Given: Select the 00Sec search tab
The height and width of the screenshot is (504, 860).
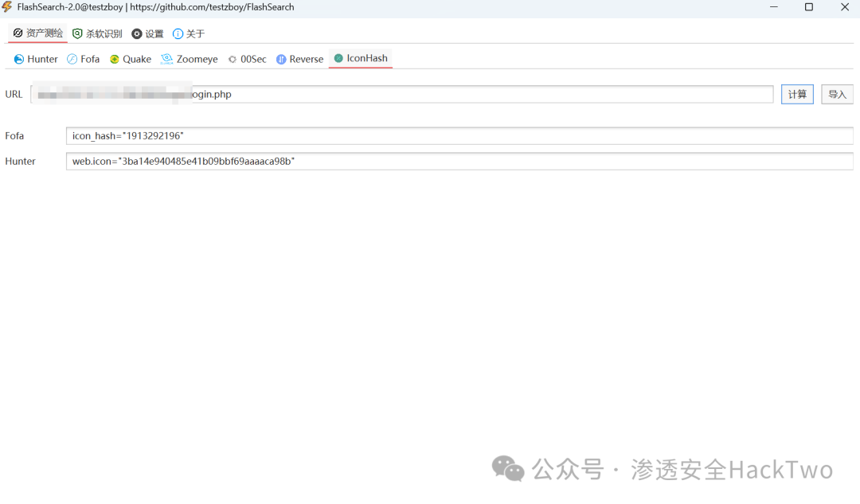Looking at the screenshot, I should (x=248, y=59).
